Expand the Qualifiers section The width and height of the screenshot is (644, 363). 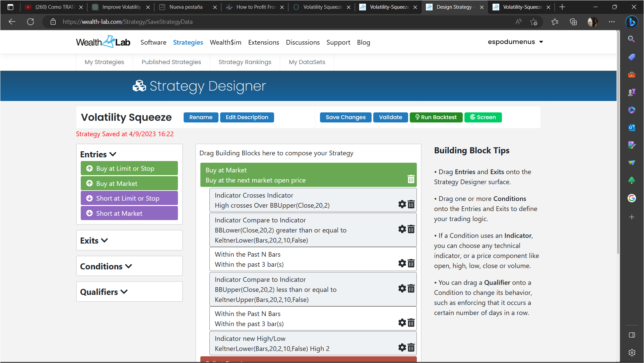pyautogui.click(x=104, y=292)
